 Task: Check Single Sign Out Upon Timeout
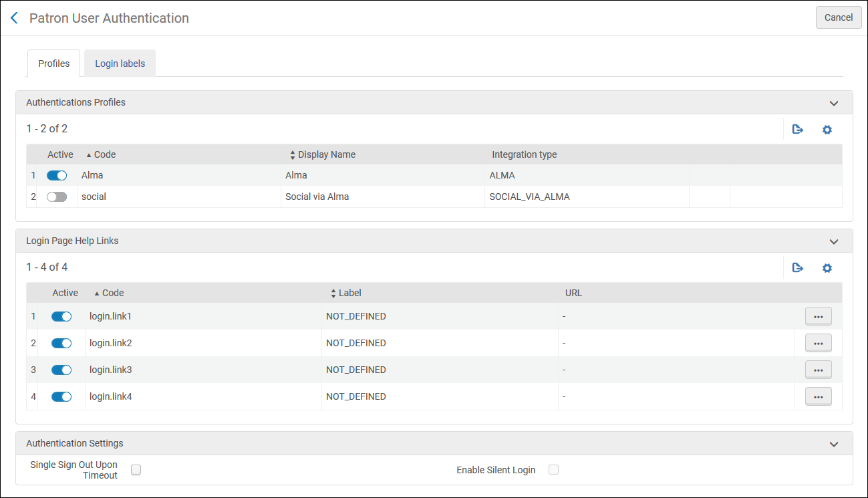click(136, 470)
